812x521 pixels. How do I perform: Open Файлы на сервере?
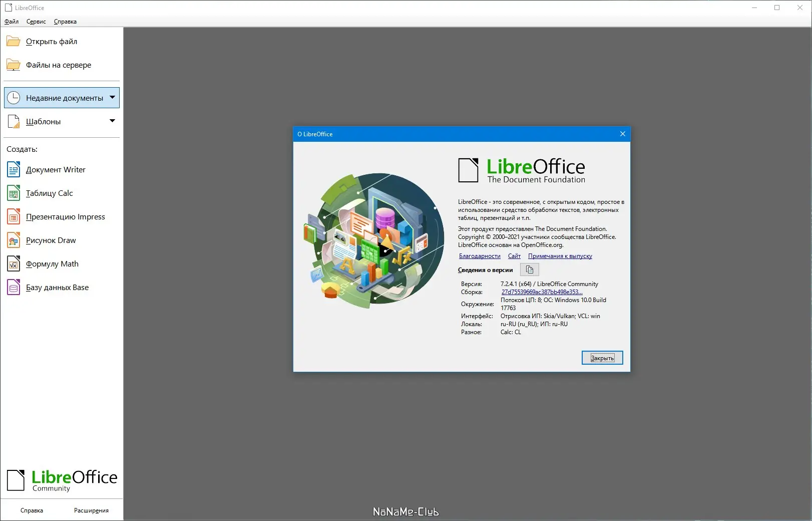coord(59,65)
